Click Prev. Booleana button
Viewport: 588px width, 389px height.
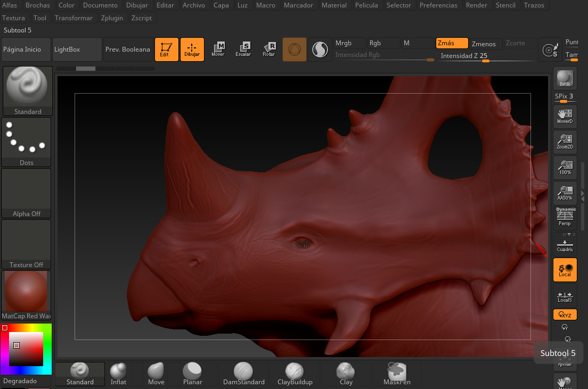pos(128,49)
